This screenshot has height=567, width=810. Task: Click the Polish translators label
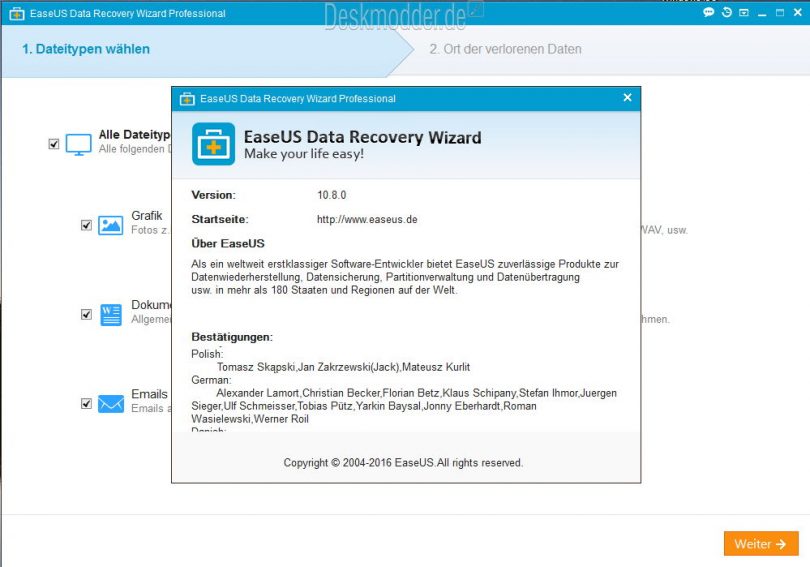pyautogui.click(x=207, y=354)
